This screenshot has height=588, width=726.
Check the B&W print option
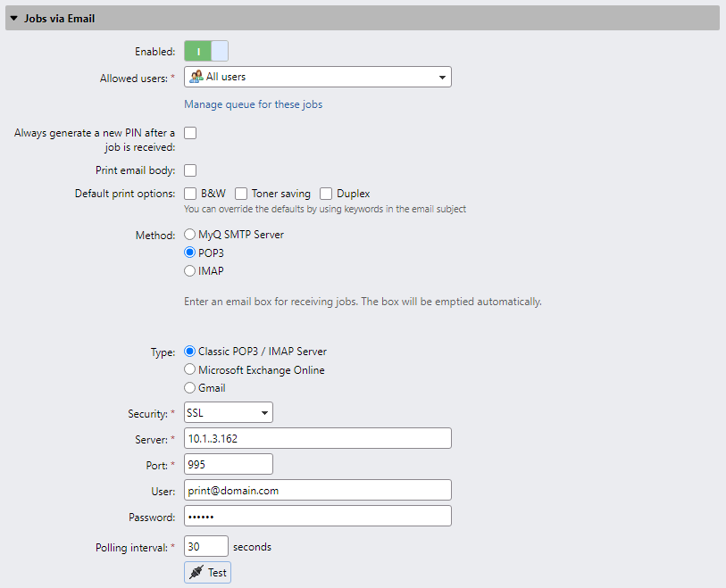189,193
